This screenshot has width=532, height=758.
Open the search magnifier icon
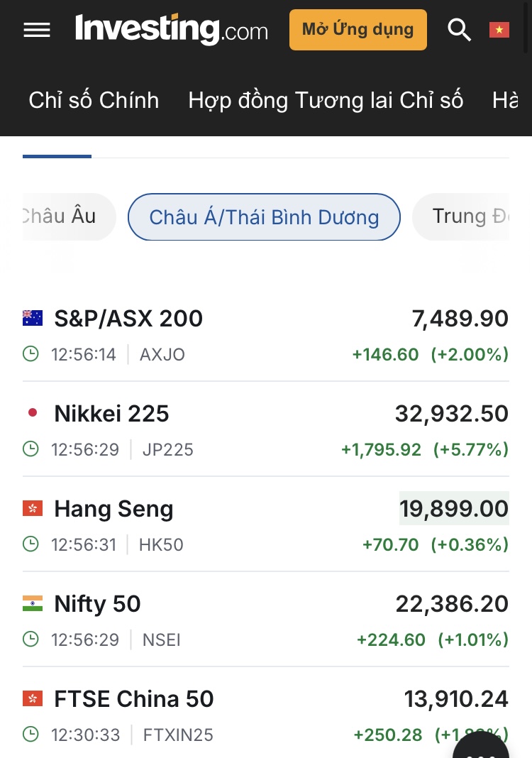click(460, 30)
